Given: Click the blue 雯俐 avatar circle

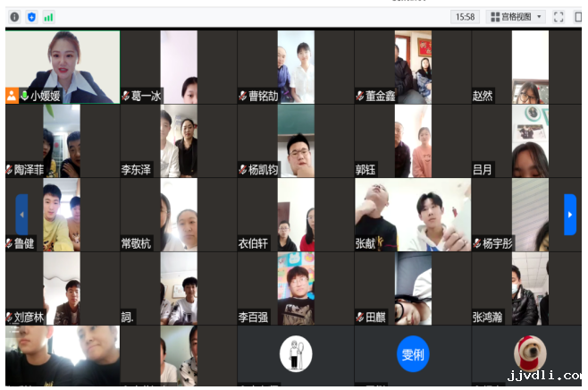Looking at the screenshot, I should point(412,354).
